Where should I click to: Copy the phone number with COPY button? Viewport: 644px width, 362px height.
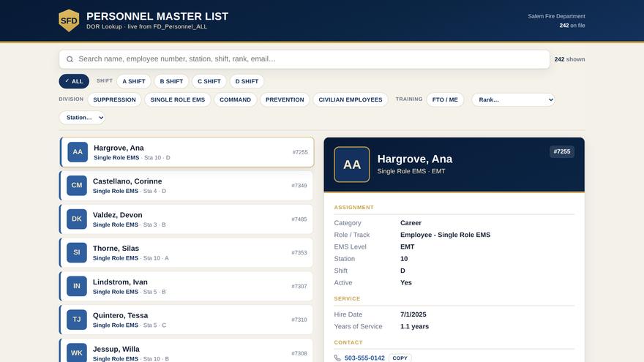pyautogui.click(x=400, y=358)
